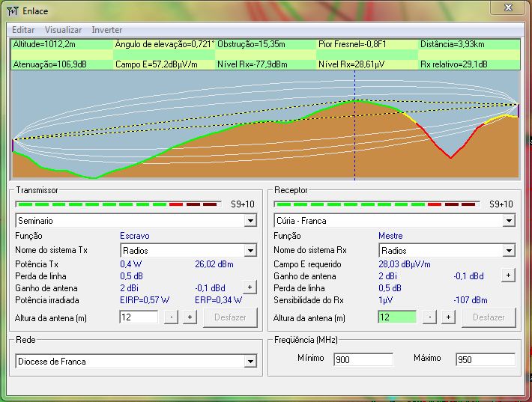
Task: Open the Nome do sistema Tx dropdown
Action: [x=250, y=251]
